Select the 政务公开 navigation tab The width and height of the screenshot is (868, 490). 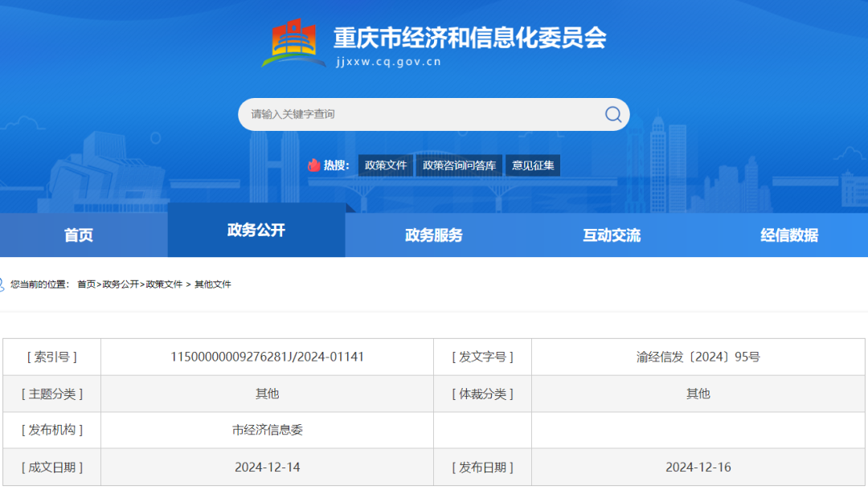coord(256,230)
